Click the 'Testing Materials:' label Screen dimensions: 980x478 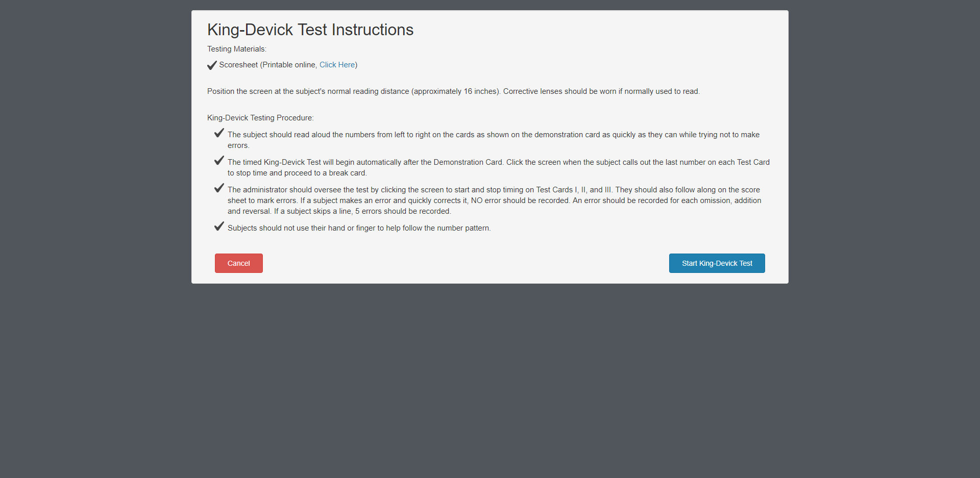coord(237,49)
